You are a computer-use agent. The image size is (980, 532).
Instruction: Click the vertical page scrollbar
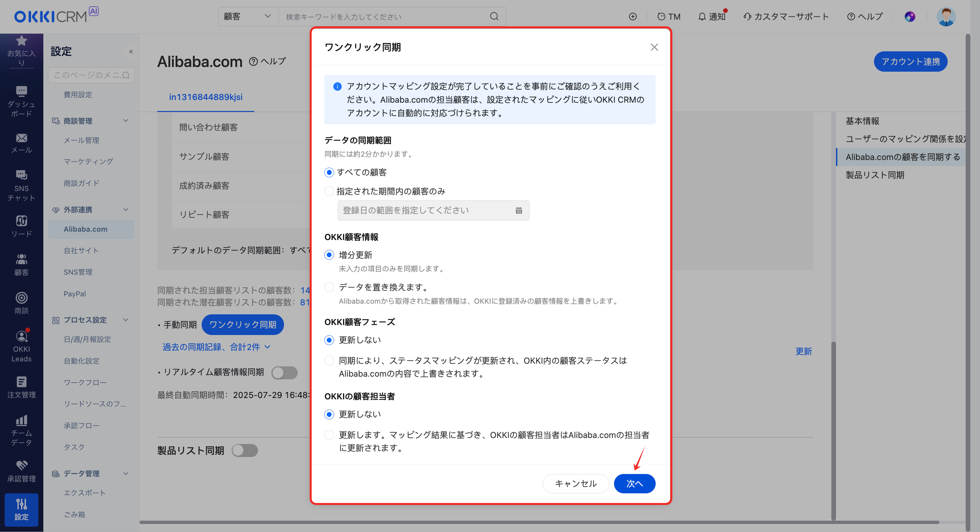(967, 282)
